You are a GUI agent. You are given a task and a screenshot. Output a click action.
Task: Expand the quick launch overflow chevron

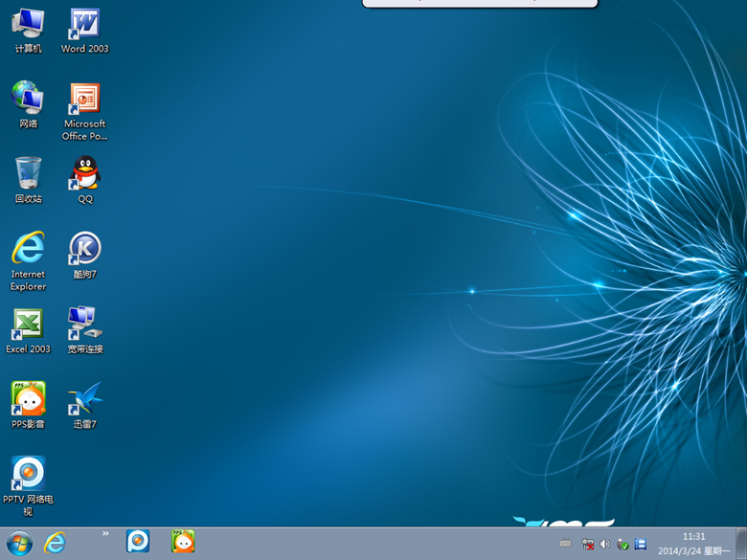pos(105,533)
